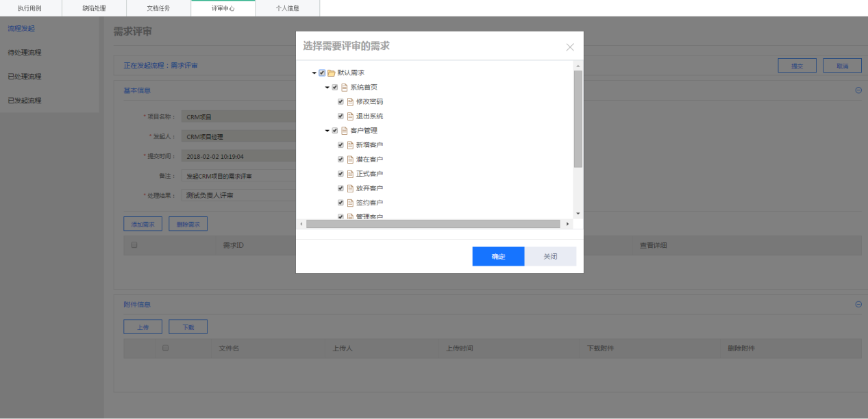Click the document icon next to 修改密码

(350, 102)
